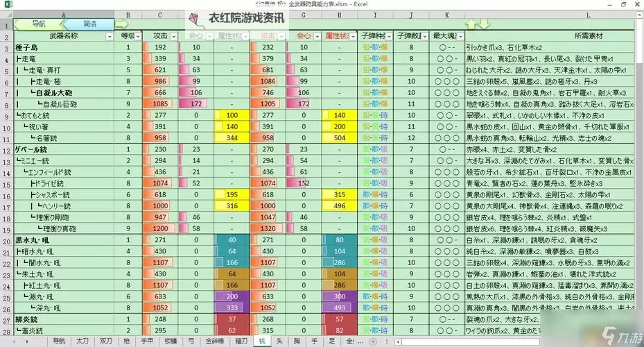Click the attack value 1320 cell

(x=268, y=228)
